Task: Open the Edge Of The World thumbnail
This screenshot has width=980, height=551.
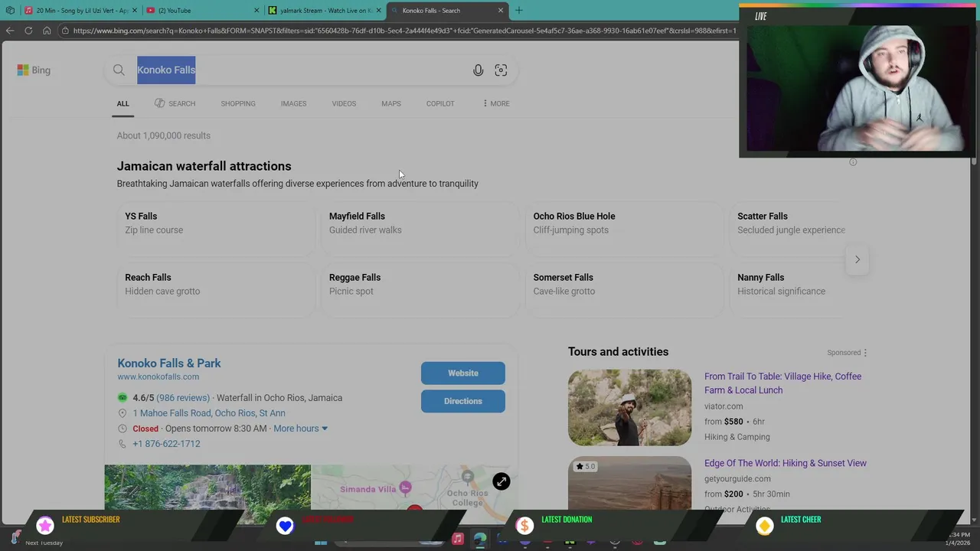Action: click(x=629, y=483)
